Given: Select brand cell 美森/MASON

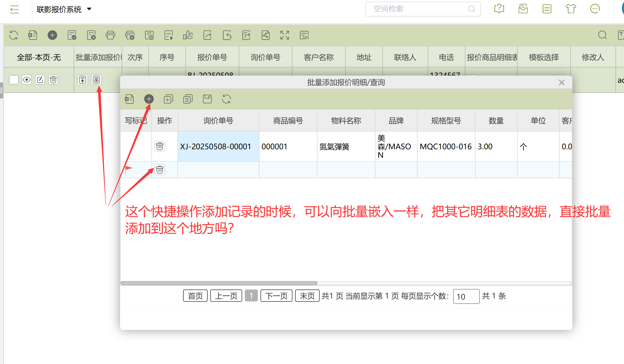Looking at the screenshot, I should [x=396, y=146].
